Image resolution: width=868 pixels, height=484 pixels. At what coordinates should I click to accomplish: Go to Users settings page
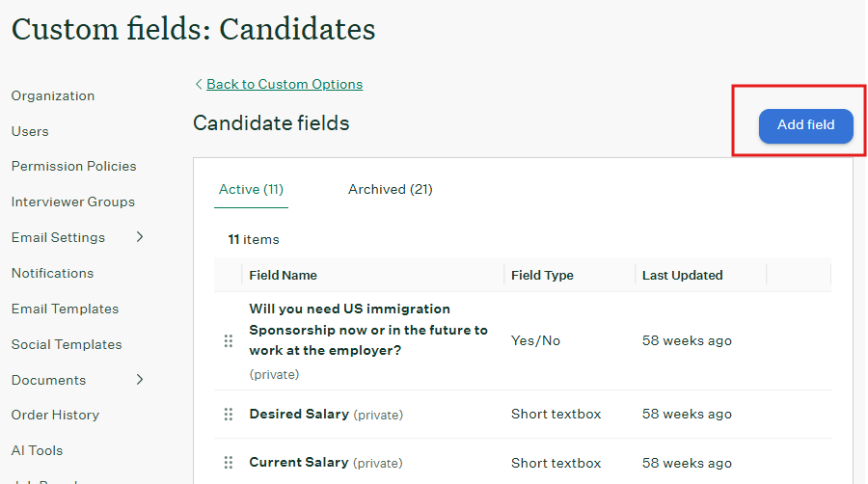coord(30,131)
